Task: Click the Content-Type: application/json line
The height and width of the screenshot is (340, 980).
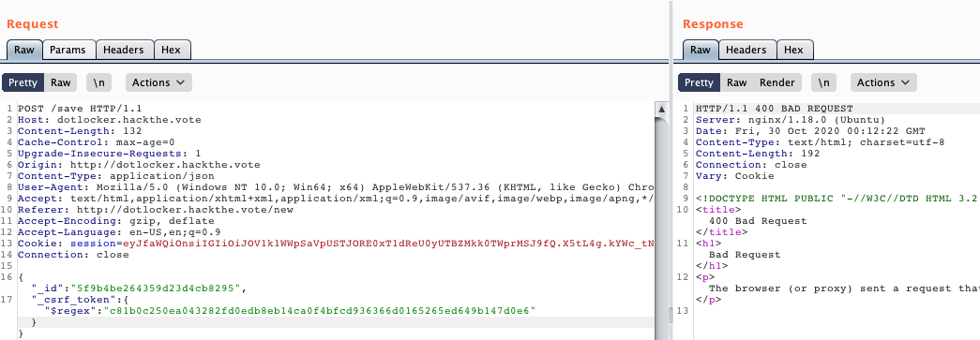Action: (x=115, y=176)
